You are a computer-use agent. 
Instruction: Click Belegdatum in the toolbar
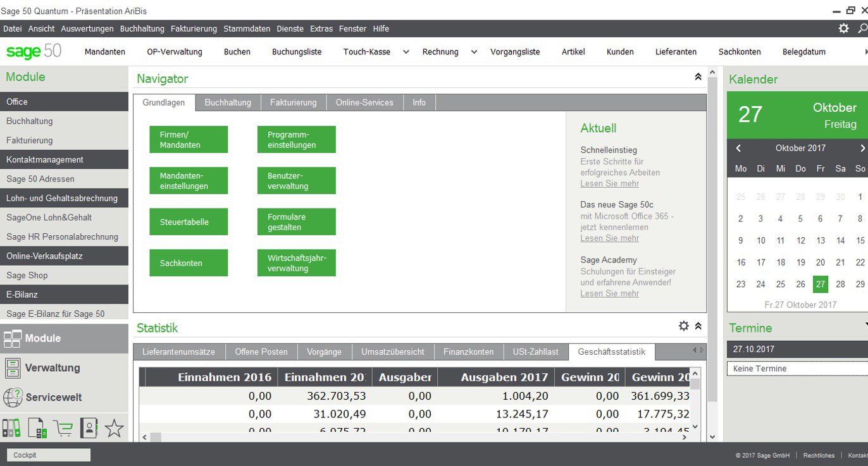pyautogui.click(x=804, y=52)
